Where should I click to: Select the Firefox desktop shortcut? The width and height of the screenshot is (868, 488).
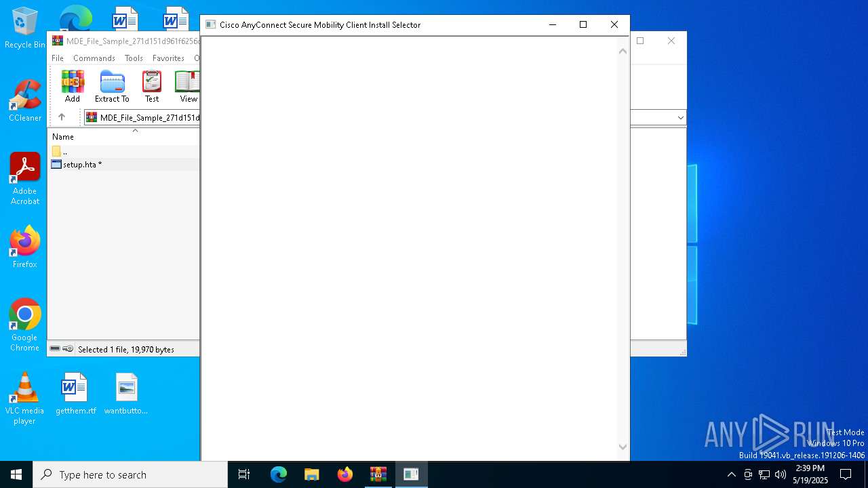(25, 247)
